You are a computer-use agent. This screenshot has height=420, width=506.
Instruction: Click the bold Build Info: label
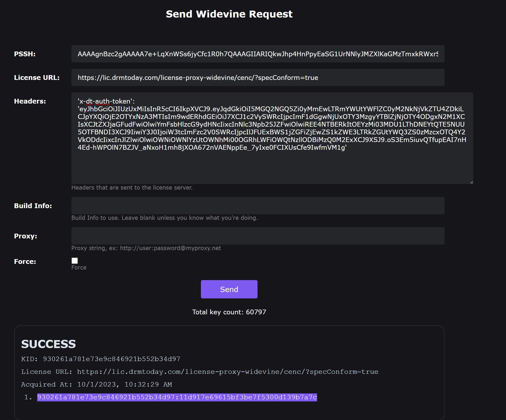pos(33,206)
